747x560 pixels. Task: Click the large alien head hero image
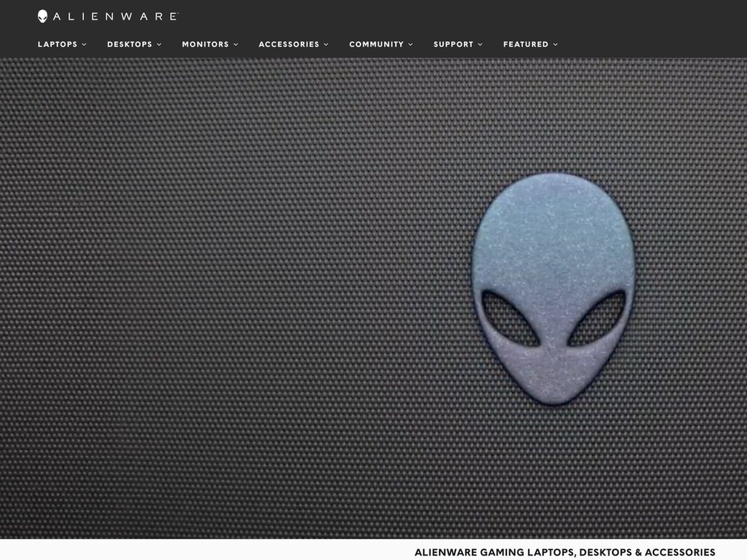coord(553,289)
